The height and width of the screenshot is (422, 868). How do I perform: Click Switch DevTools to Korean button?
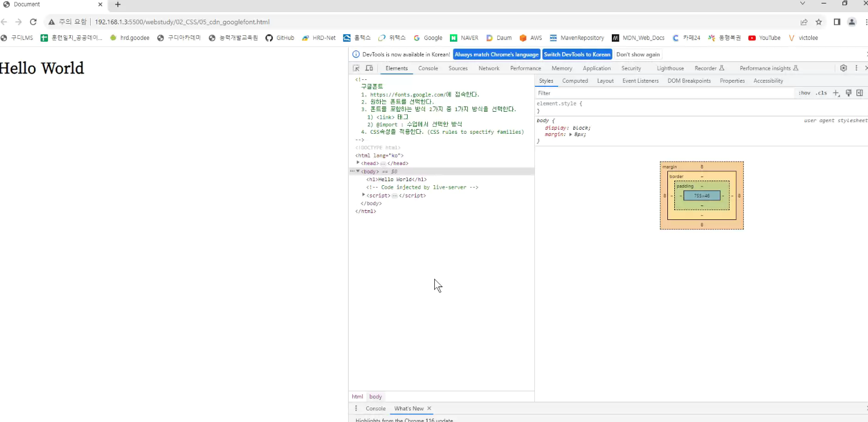coord(577,54)
